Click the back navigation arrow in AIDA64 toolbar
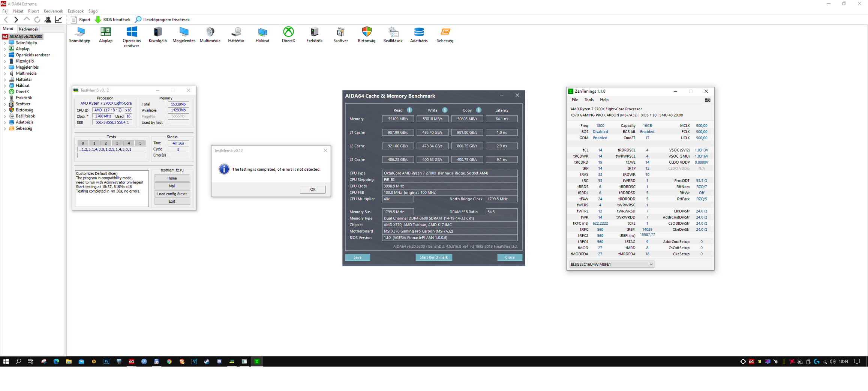 [6, 20]
